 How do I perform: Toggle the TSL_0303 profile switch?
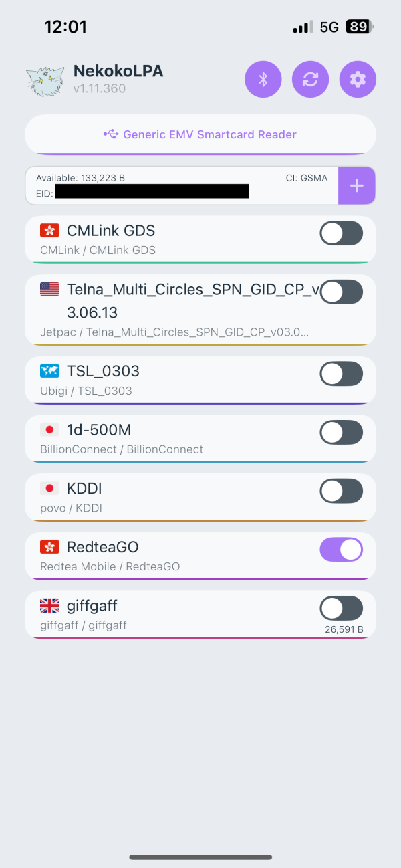pyautogui.click(x=341, y=374)
